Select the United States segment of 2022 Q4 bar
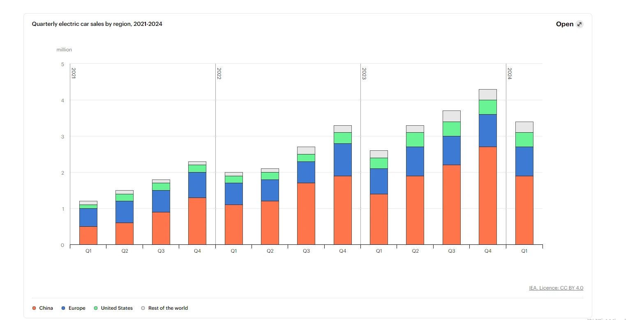 [343, 138]
